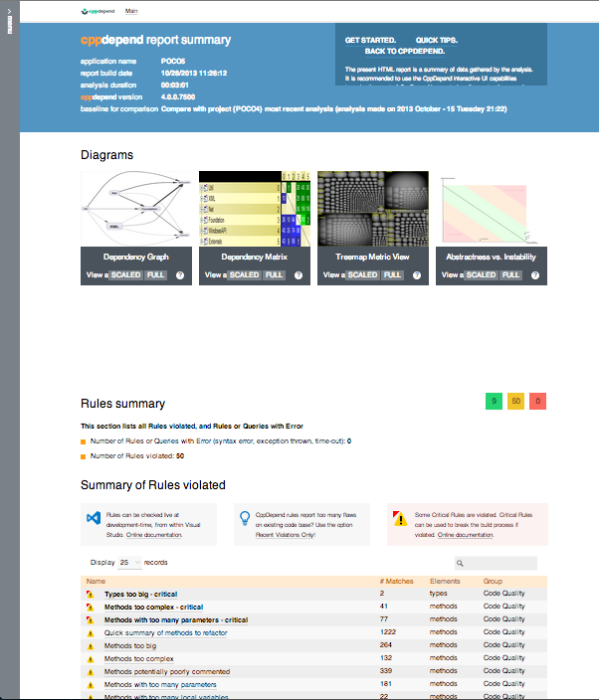599x700 pixels.
Task: Open Methods potentially poorly commented rule
Action: (x=167, y=672)
